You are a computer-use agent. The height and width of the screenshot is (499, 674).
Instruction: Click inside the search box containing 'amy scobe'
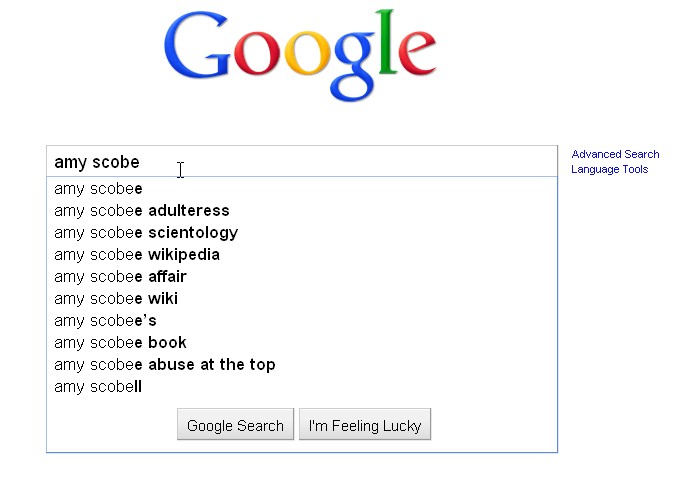tap(300, 162)
